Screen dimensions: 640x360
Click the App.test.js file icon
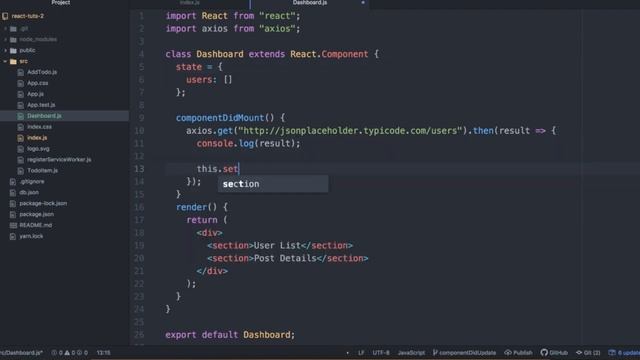(x=20, y=105)
